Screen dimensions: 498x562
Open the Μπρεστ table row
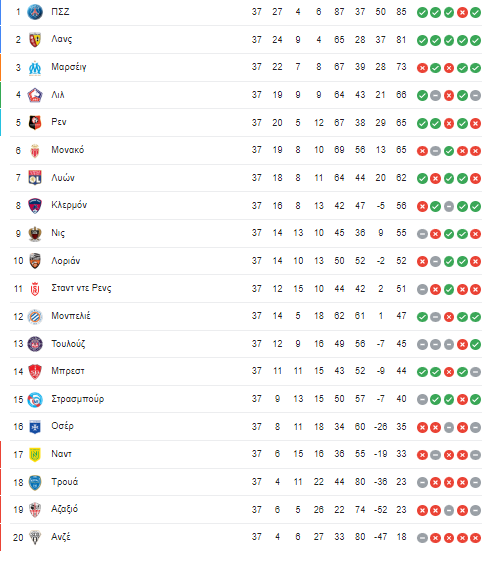246,371
